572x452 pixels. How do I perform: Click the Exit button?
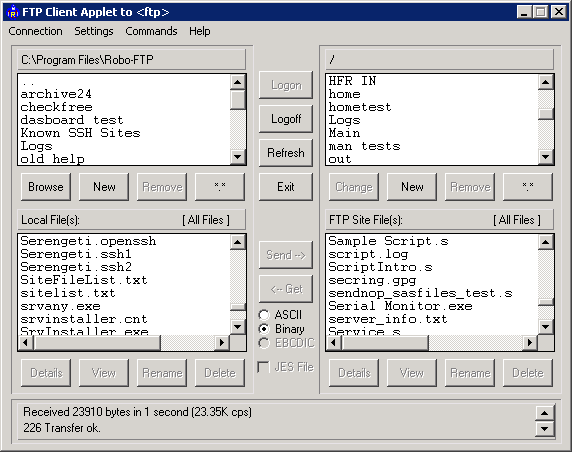click(x=286, y=187)
